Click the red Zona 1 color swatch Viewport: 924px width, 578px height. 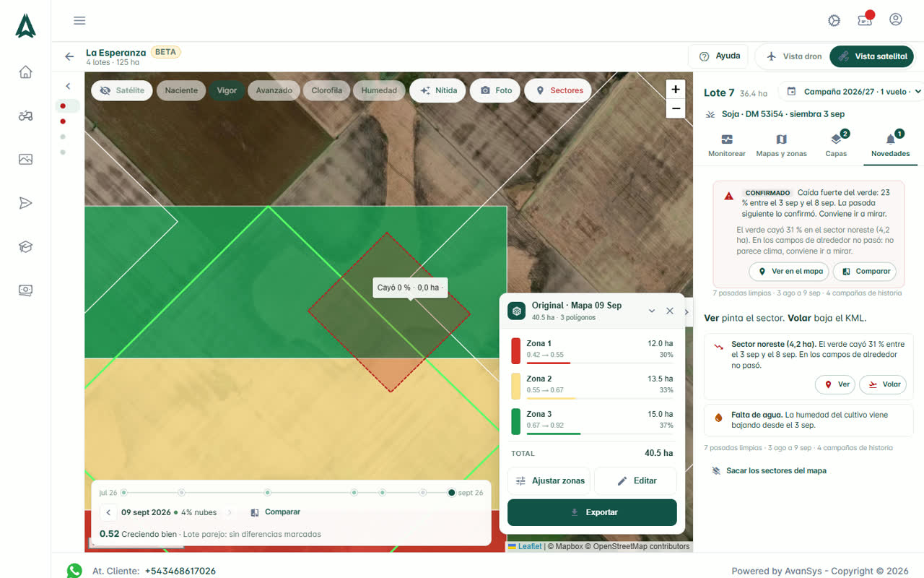click(x=515, y=350)
